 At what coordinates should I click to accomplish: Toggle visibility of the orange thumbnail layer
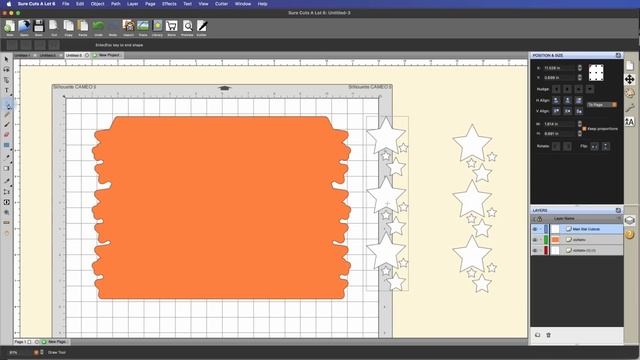click(x=535, y=240)
